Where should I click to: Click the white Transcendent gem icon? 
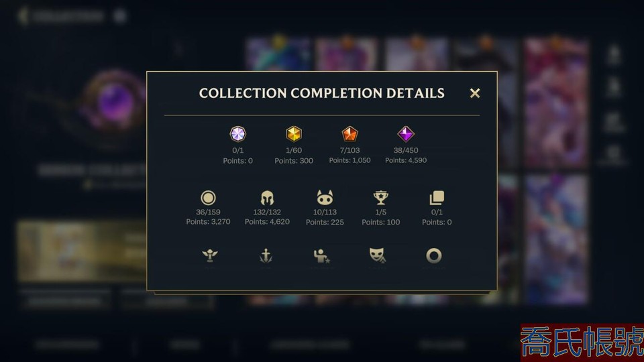237,134
